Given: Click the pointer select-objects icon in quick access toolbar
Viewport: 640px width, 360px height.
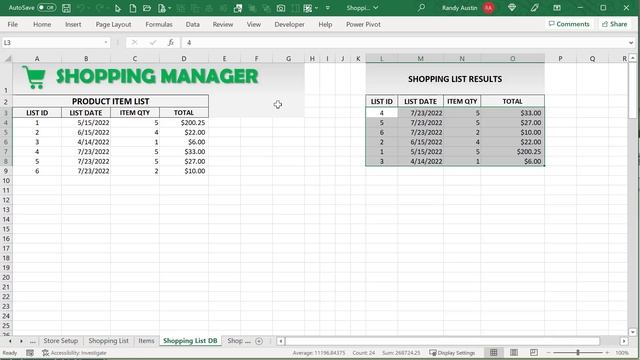Looking at the screenshot, I should tap(118, 8).
